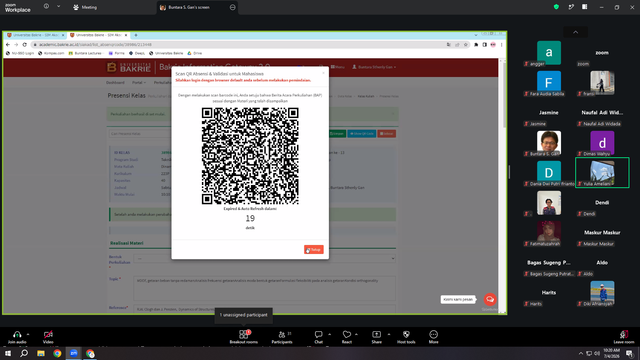Open new browser tab with plus icon
640x360 pixels.
[x=136, y=35]
